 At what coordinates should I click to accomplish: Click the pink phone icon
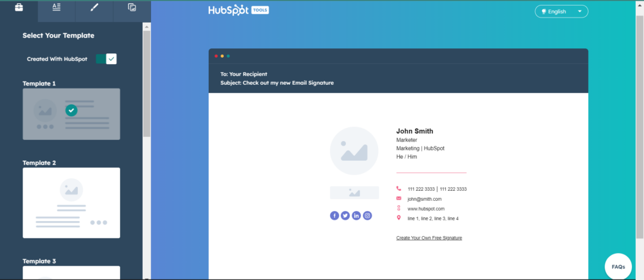[x=398, y=188]
